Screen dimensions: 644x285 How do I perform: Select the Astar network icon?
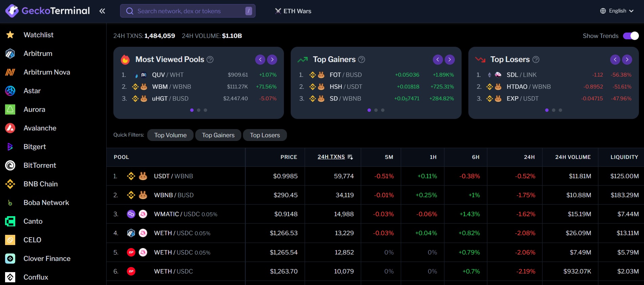(x=10, y=91)
